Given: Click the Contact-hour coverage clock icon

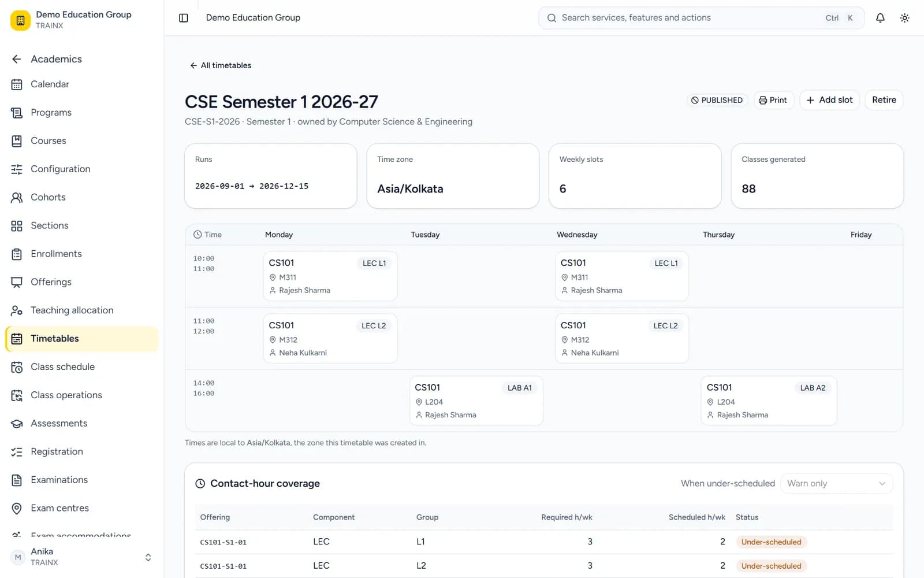Looking at the screenshot, I should [x=200, y=484].
